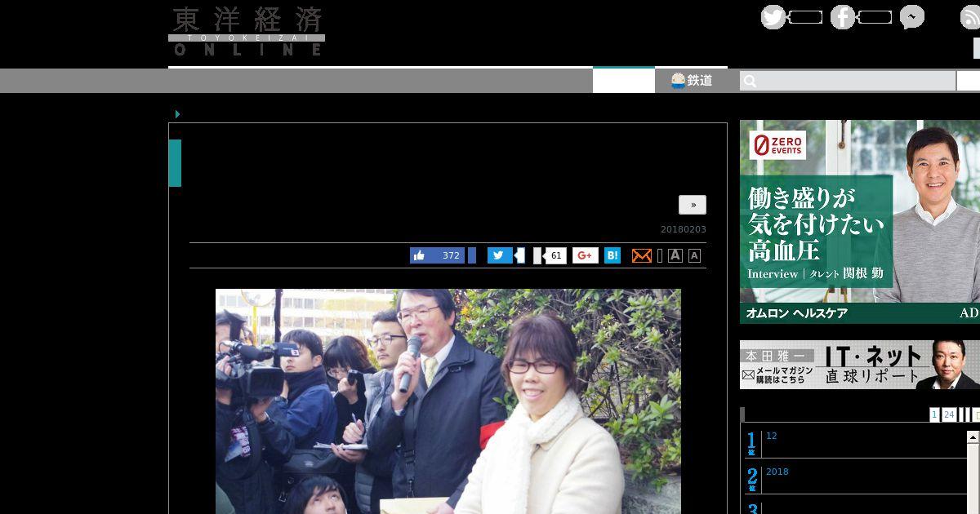Bookmark article with the Hatena B! button
Image resolution: width=980 pixels, height=514 pixels.
tap(612, 255)
